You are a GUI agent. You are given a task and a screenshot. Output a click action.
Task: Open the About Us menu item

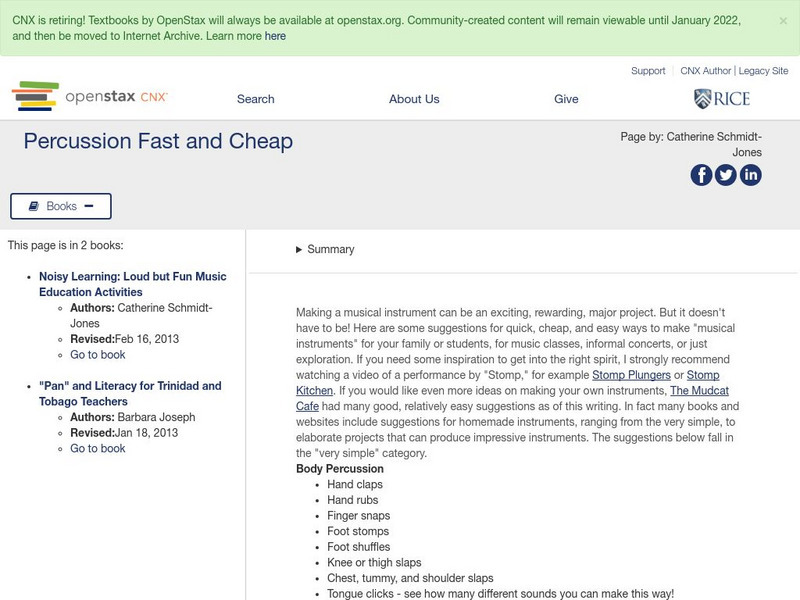[x=414, y=99]
